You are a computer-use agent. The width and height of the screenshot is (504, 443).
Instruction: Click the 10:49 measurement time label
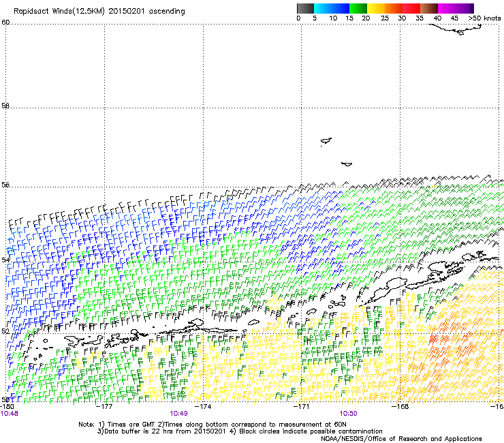click(178, 414)
